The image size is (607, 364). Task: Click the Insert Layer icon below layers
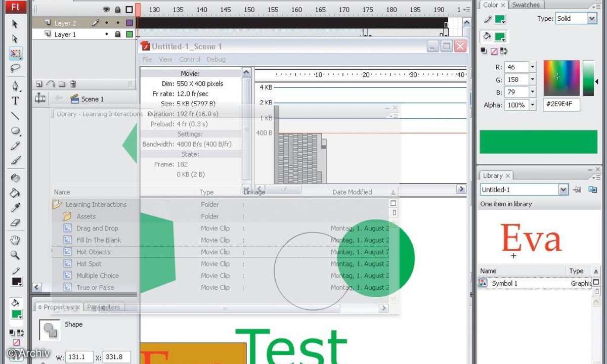(x=39, y=84)
